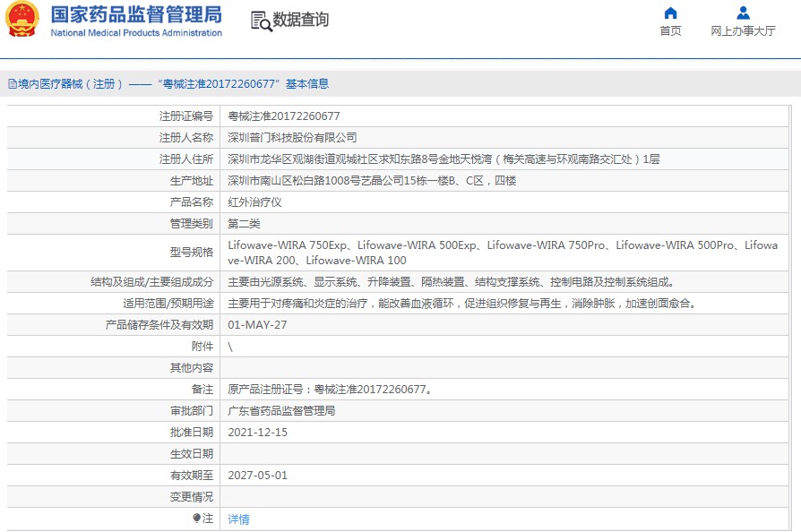Click the expiry date 2027-05-01
The image size is (801, 532).
(x=258, y=476)
